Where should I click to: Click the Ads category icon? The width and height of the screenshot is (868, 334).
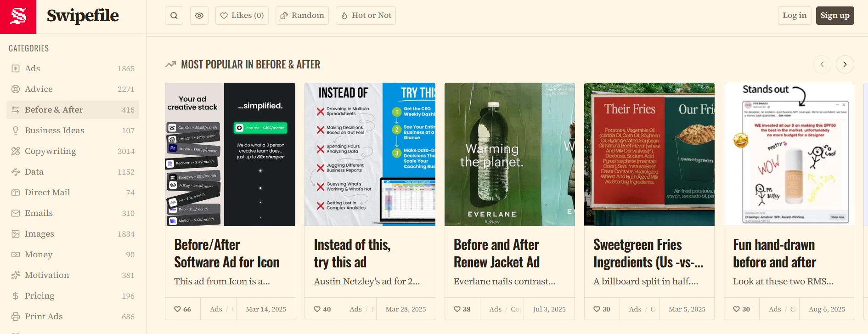16,68
